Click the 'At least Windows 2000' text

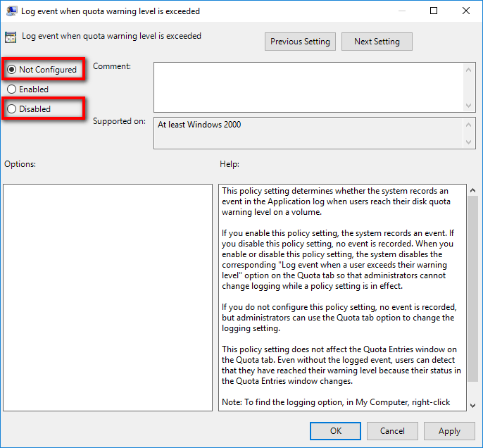(x=199, y=125)
